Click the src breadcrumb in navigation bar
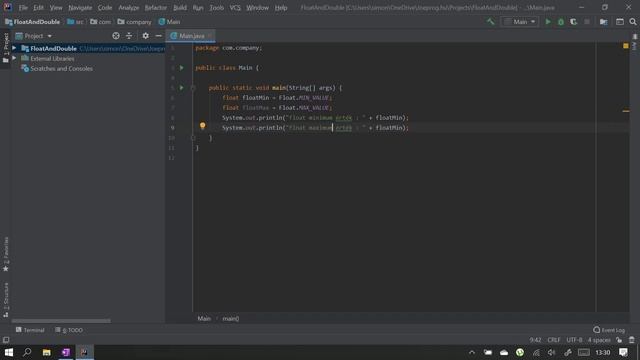This screenshot has height=360, width=640. tap(75, 22)
